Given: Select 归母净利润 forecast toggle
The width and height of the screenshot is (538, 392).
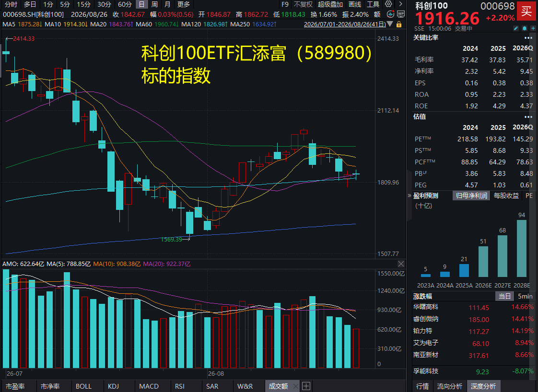Looking at the screenshot, I should click(x=471, y=196).
